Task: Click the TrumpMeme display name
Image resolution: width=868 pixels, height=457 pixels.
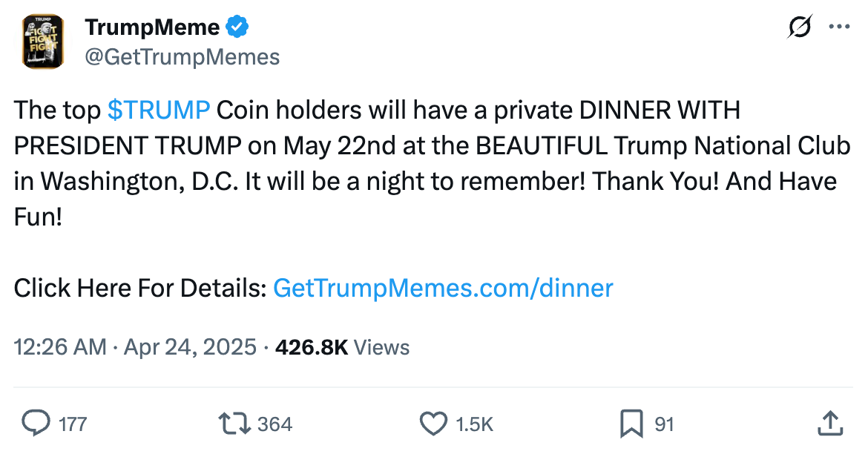Action: point(152,28)
